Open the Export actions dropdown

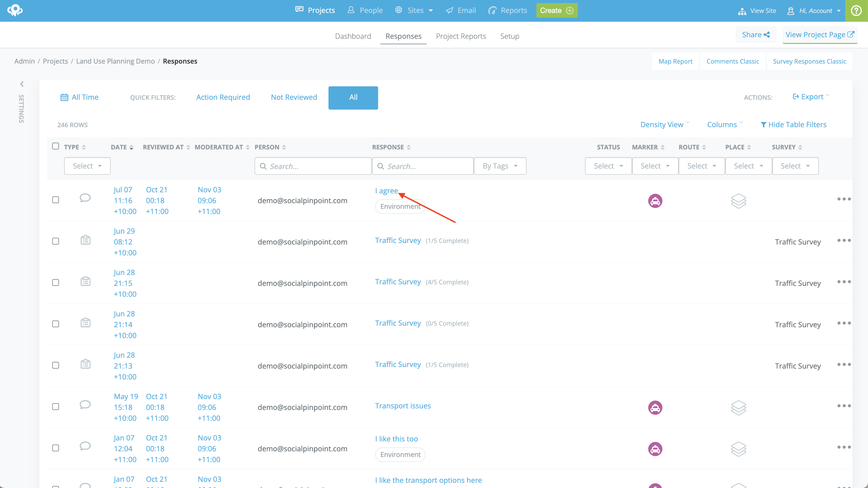(x=811, y=97)
